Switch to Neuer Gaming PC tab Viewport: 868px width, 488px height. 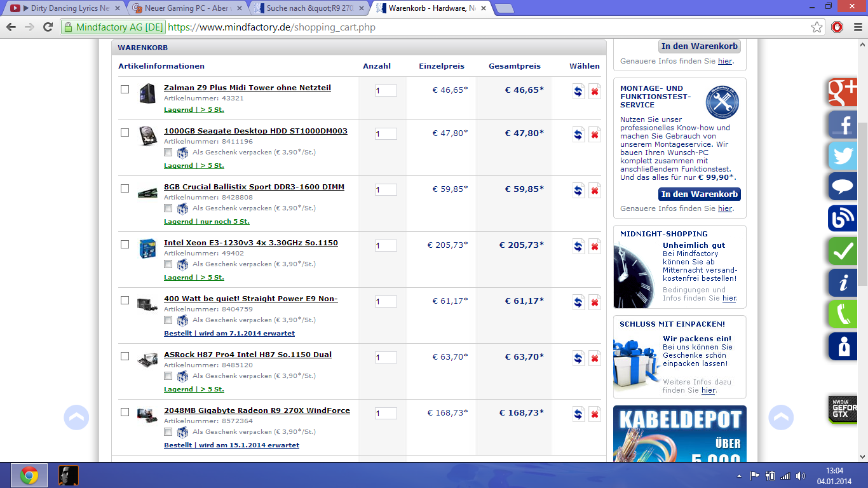tap(186, 8)
